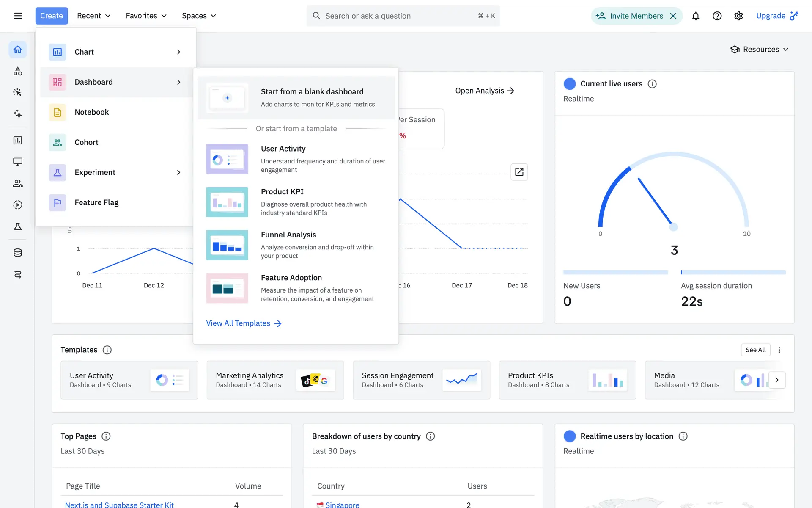Select the Funnel Analysis template thumbnail
812x508 pixels.
point(227,245)
